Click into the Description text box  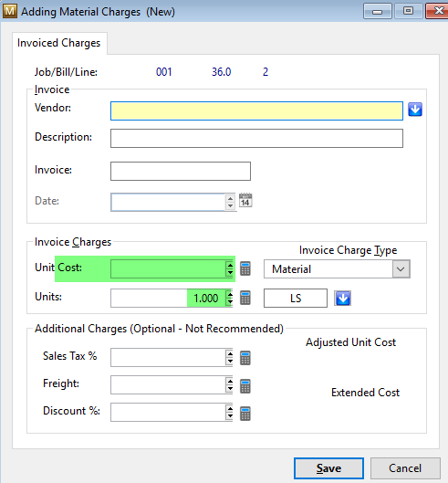coord(256,138)
